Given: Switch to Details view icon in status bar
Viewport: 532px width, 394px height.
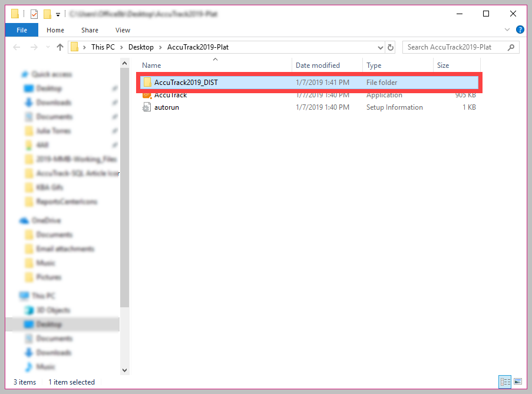Looking at the screenshot, I should pos(505,382).
